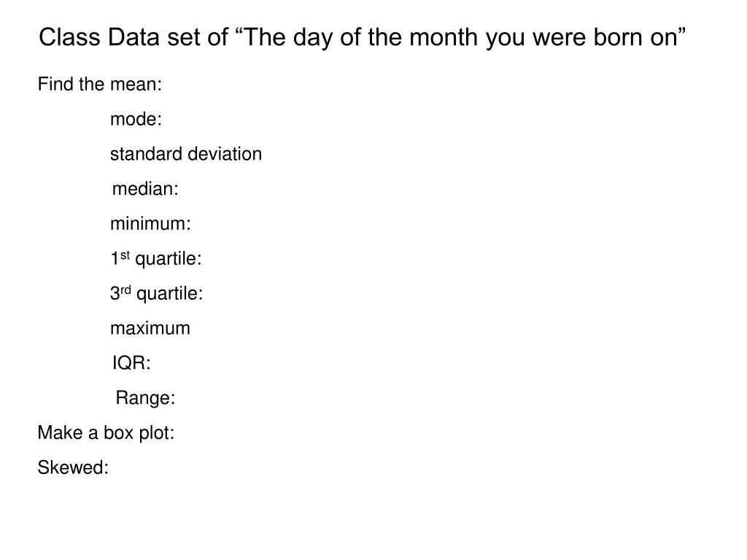Select the 'maximum' line
Viewport: 747px width, 560px height.
[x=150, y=328]
